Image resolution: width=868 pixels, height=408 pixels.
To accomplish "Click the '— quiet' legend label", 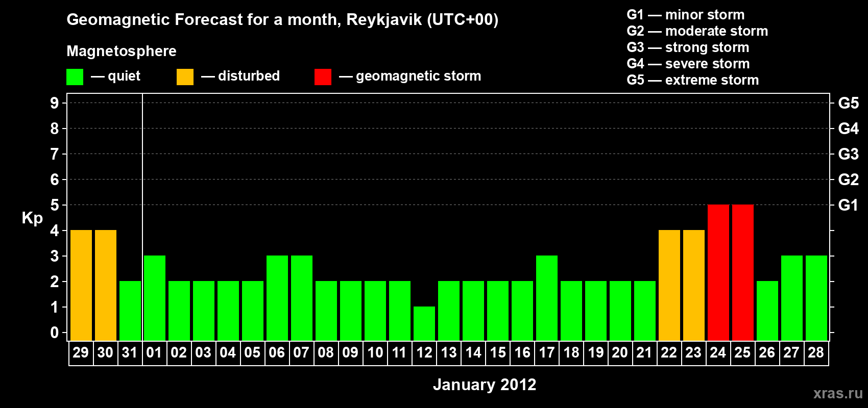I will tap(115, 76).
